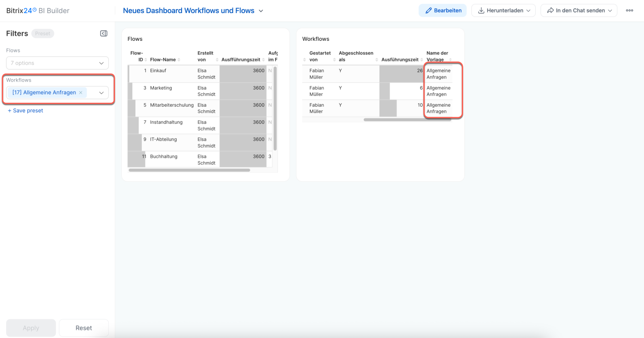Click the Save preset link
The image size is (644, 338).
click(x=26, y=111)
